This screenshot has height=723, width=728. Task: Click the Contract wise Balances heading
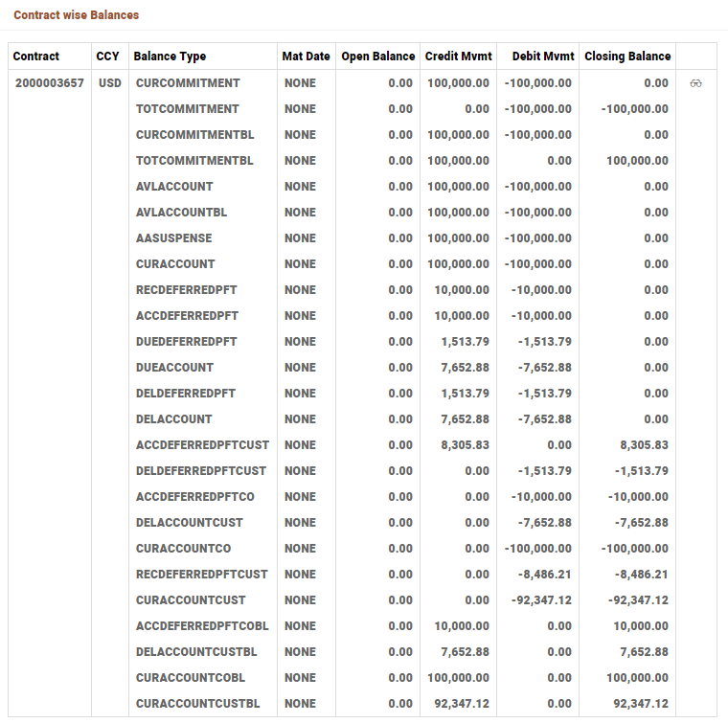[x=76, y=15]
